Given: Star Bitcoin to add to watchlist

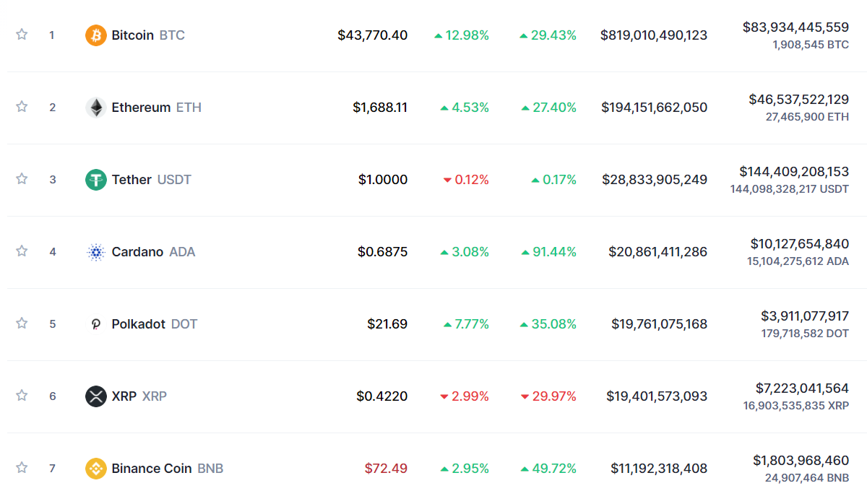Looking at the screenshot, I should coord(22,34).
